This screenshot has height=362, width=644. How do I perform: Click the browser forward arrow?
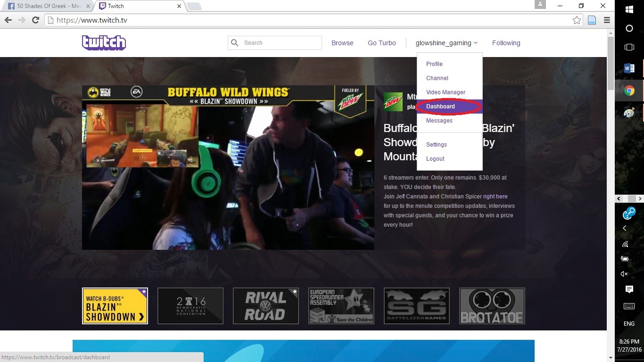[x=22, y=20]
